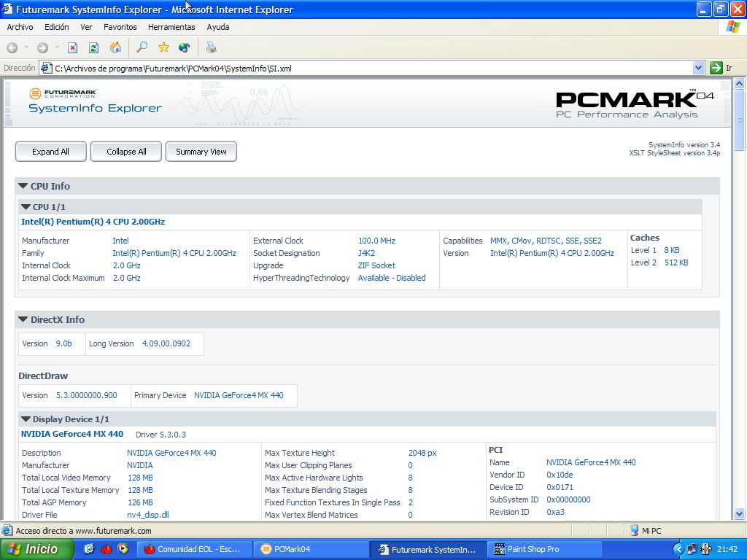Click the PCMark04 logo banner
The image size is (747, 560).
(635, 104)
